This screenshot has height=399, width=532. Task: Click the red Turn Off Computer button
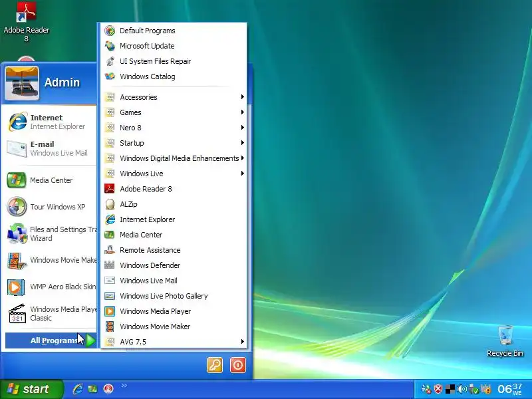click(x=238, y=365)
